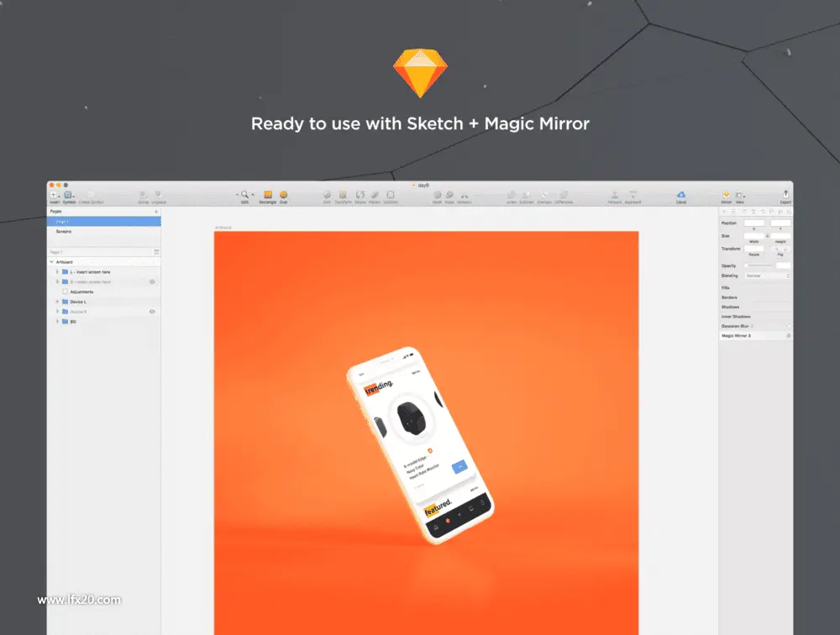The image size is (840, 635).
Task: Click the Position X input field
Action: point(753,223)
